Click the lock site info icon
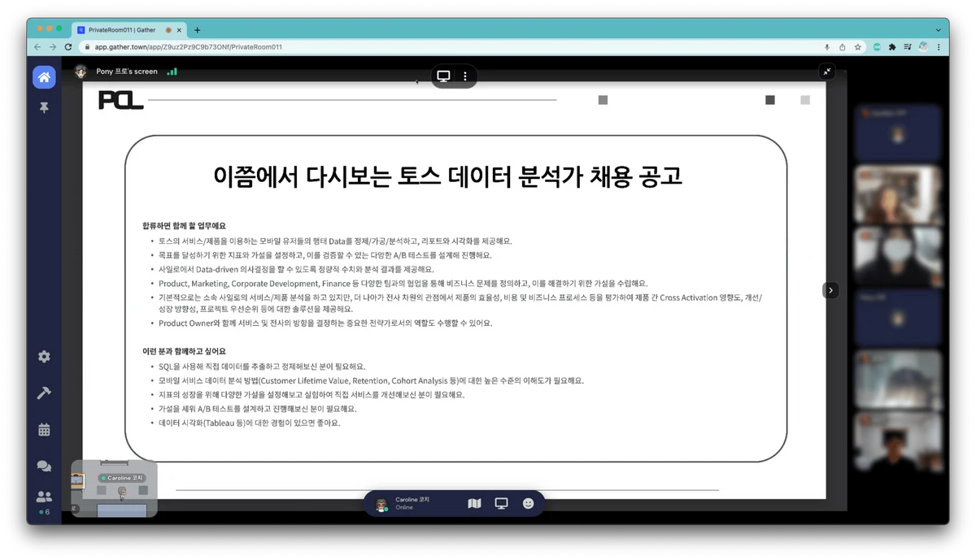Viewport: 976px width, 560px height. pyautogui.click(x=88, y=47)
